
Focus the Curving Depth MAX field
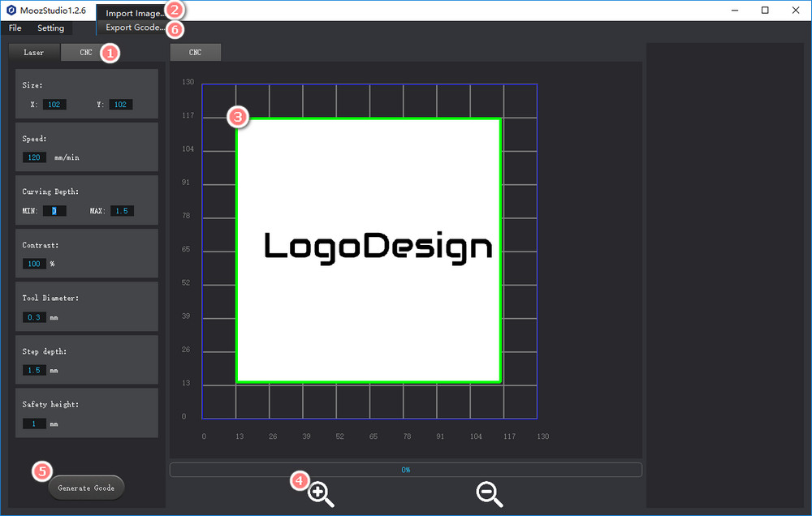tap(122, 211)
